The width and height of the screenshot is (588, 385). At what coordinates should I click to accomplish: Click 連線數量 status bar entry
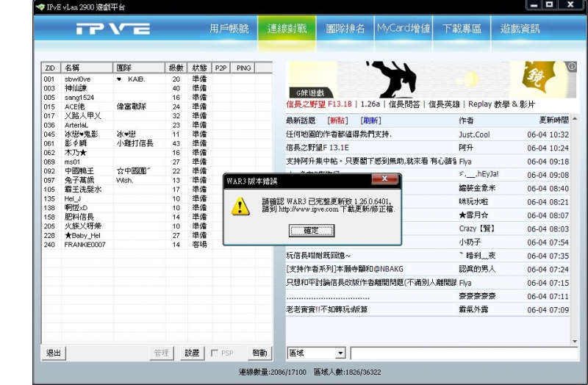[x=272, y=373]
